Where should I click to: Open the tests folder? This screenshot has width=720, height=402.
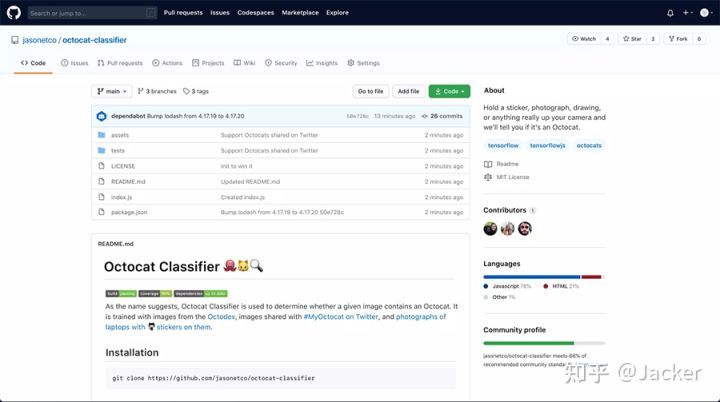[118, 151]
